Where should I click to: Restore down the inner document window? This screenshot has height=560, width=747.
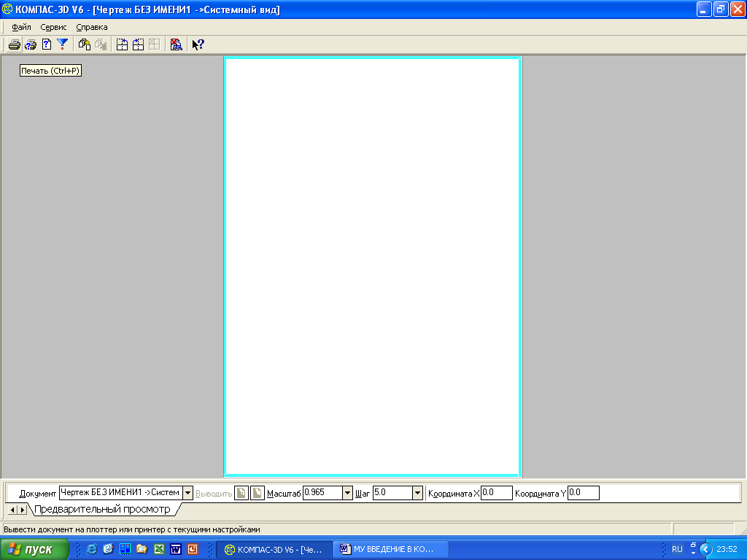721,9
